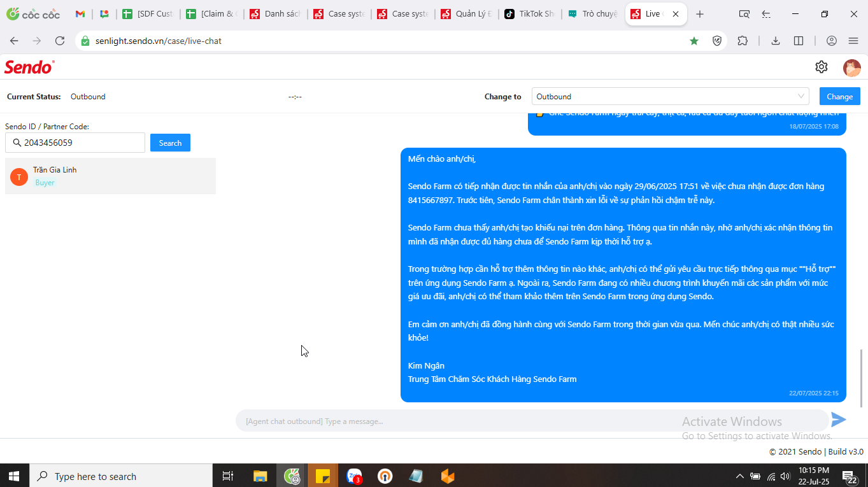Open the browser hamburger main menu
This screenshot has width=868, height=487.
(x=853, y=41)
